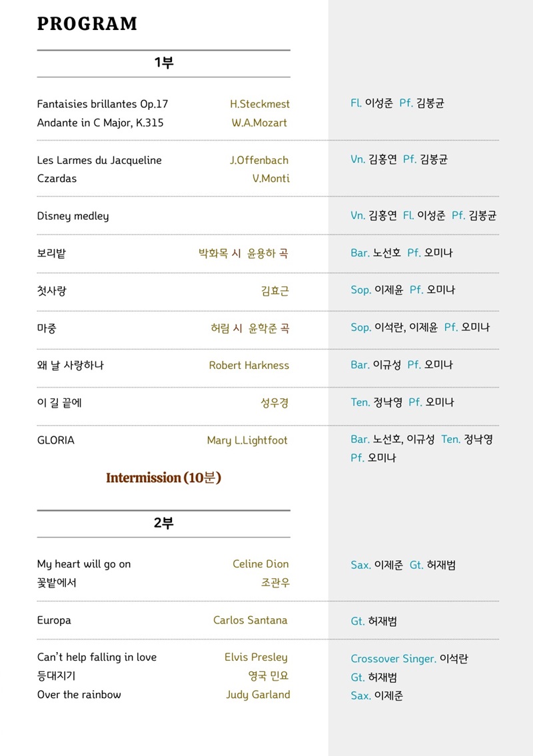Click the Robert Harkness composer name
This screenshot has height=756, width=533.
pos(249,365)
